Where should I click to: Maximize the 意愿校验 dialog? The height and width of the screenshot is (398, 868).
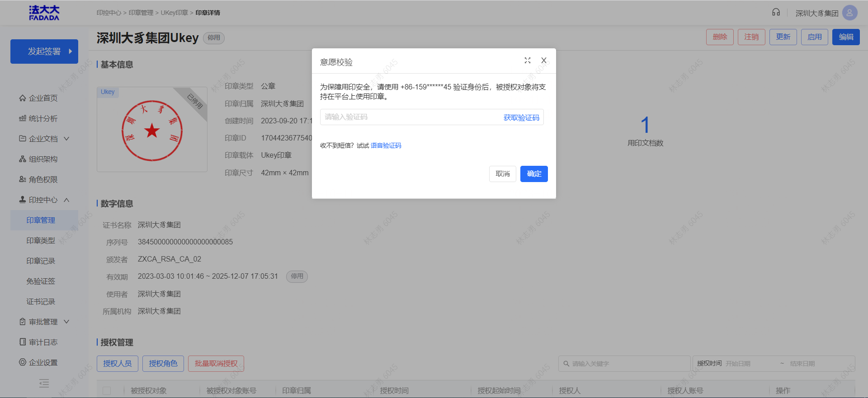[x=527, y=61]
